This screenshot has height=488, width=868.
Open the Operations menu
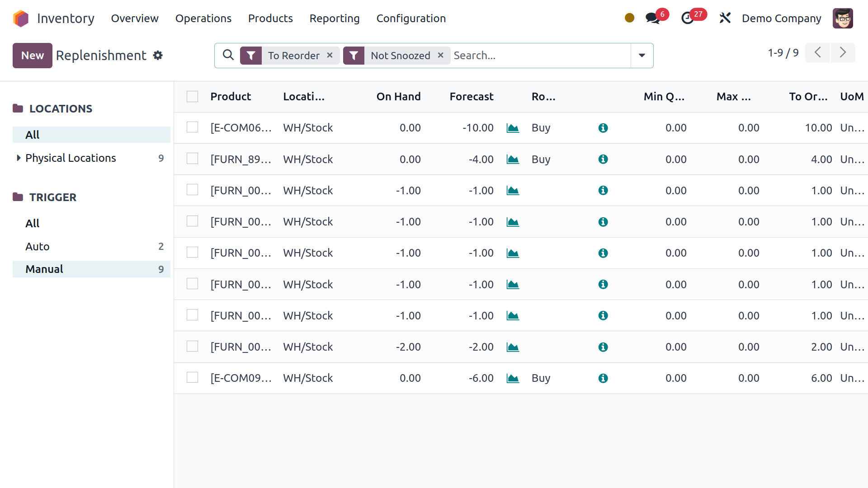pyautogui.click(x=203, y=19)
